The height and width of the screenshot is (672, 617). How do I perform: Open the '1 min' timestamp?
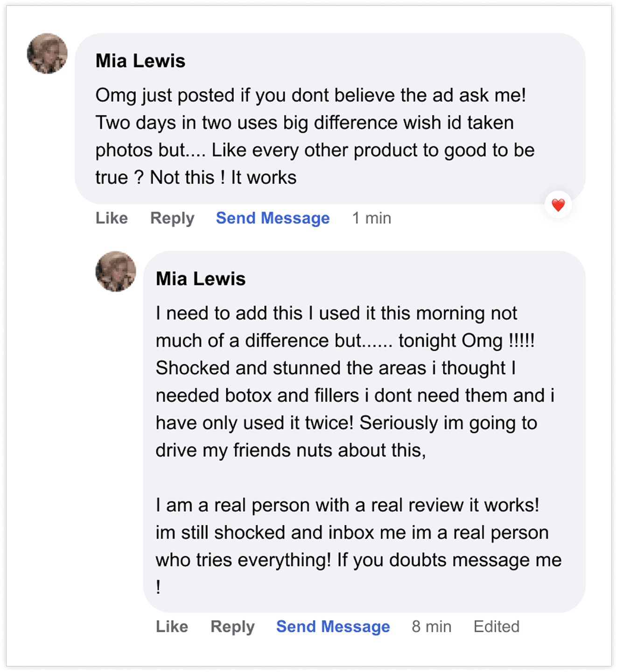372,218
